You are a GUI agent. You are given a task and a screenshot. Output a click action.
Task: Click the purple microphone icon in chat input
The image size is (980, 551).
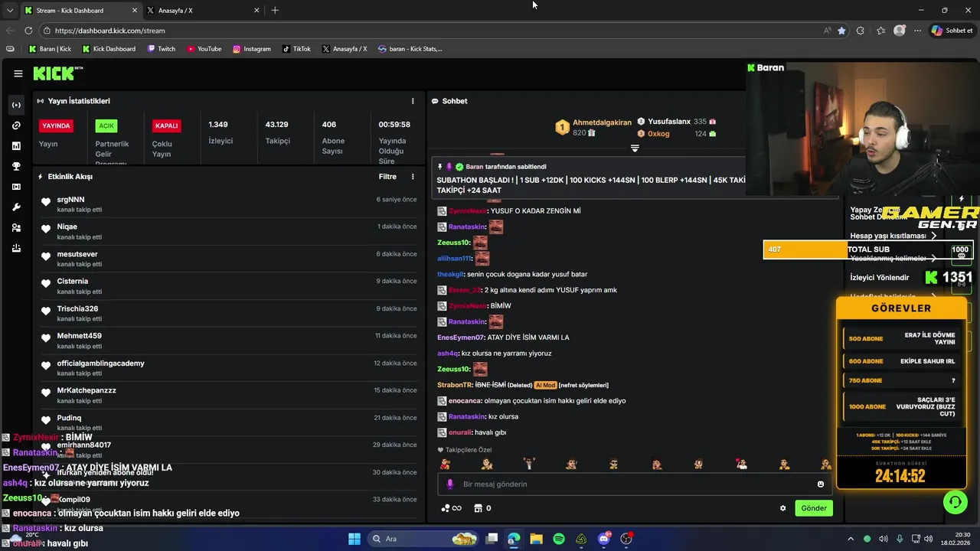(450, 484)
